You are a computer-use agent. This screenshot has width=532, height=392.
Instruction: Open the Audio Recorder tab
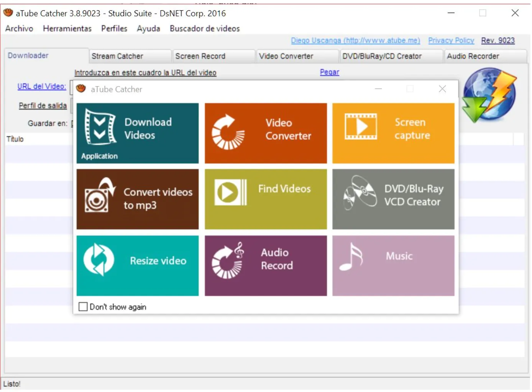[x=473, y=56]
